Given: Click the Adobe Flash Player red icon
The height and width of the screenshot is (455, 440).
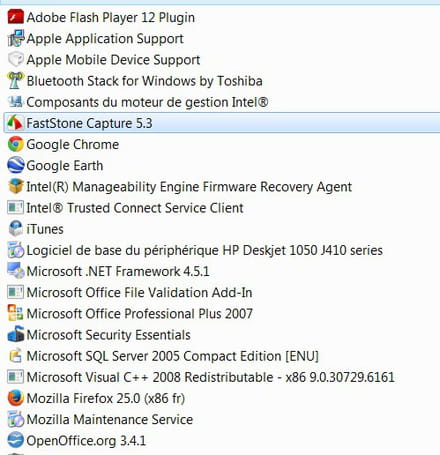Looking at the screenshot, I should (15, 17).
